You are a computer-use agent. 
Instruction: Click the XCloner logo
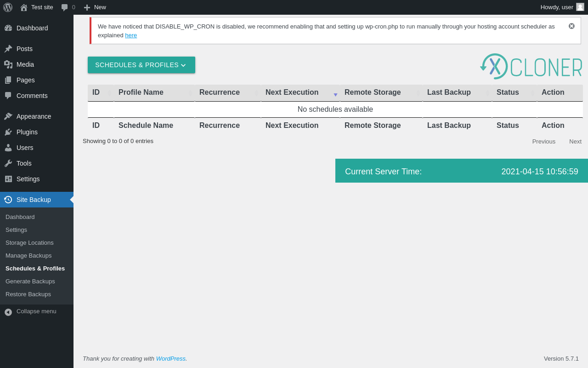[x=531, y=67]
